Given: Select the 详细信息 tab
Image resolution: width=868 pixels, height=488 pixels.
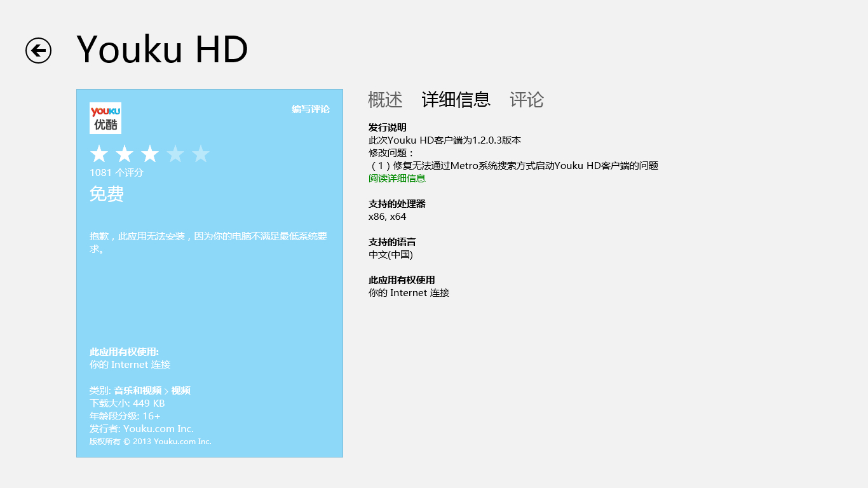Looking at the screenshot, I should [x=456, y=100].
